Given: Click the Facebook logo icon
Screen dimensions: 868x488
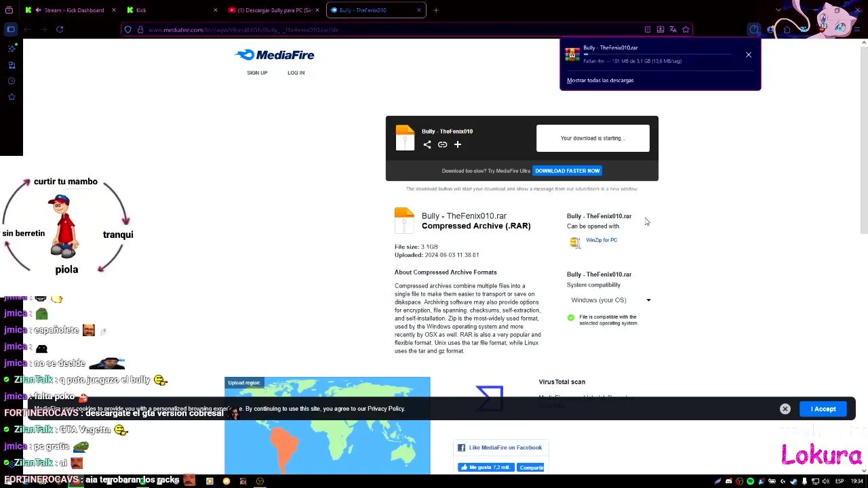Looking at the screenshot, I should (462, 447).
